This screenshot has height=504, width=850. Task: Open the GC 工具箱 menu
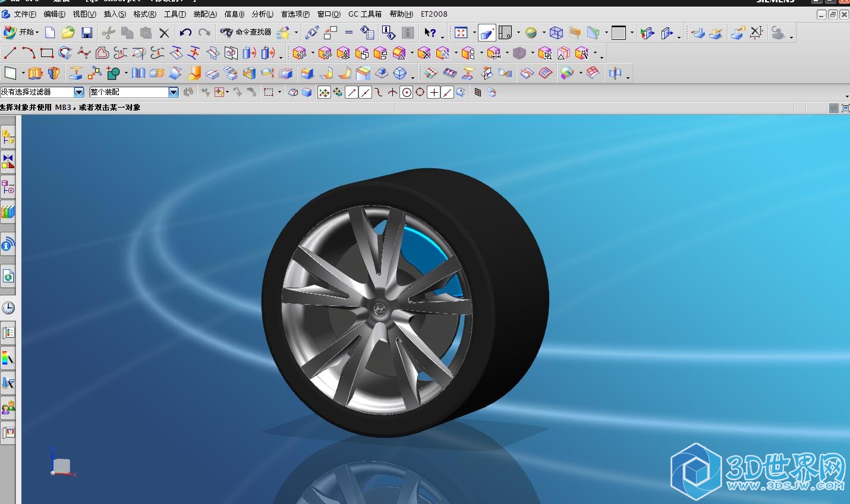[x=364, y=14]
